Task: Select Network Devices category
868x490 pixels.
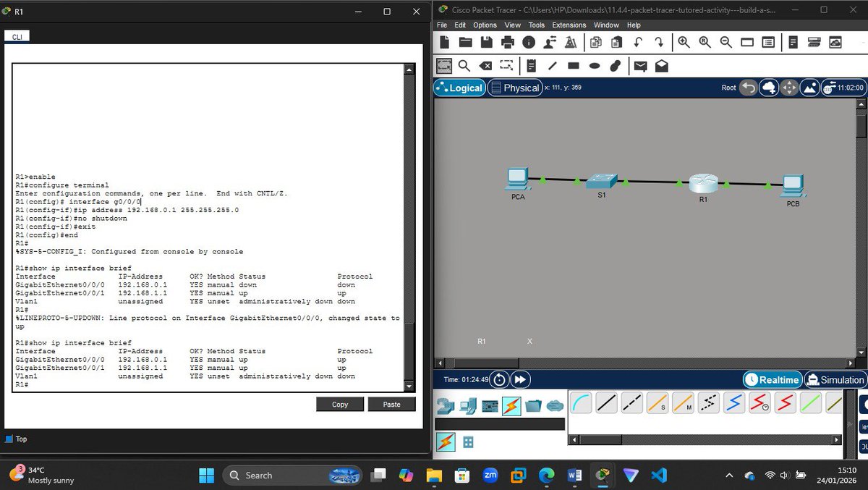Action: (446, 406)
